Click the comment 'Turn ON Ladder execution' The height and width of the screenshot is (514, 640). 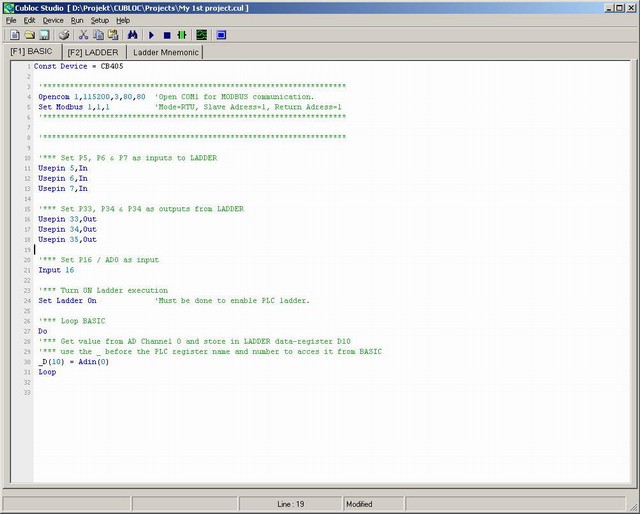pos(103,291)
